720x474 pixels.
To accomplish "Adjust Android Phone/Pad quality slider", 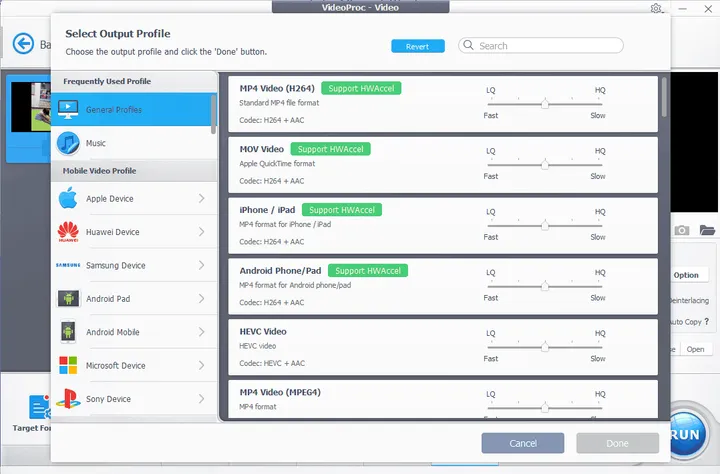I will click(545, 286).
